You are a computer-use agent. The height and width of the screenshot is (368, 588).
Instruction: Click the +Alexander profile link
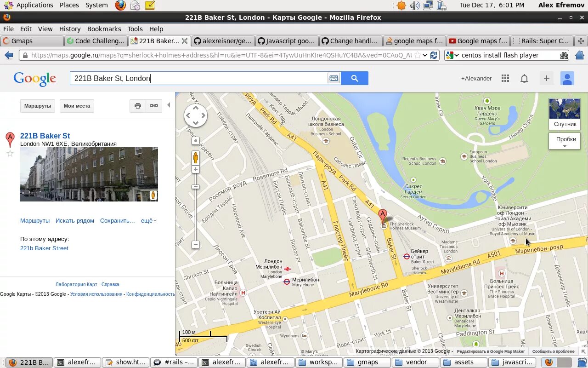[x=476, y=78]
